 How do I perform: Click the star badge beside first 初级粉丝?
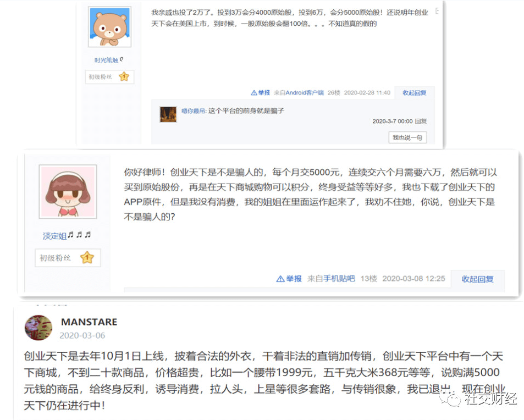[x=124, y=77]
